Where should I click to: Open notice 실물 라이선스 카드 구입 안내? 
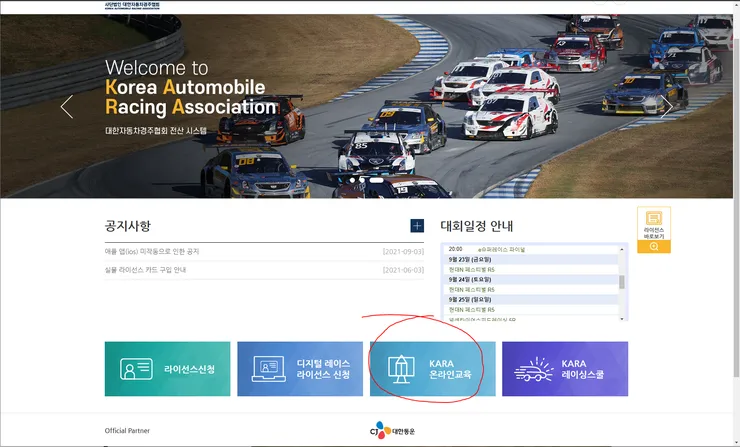pyautogui.click(x=145, y=270)
